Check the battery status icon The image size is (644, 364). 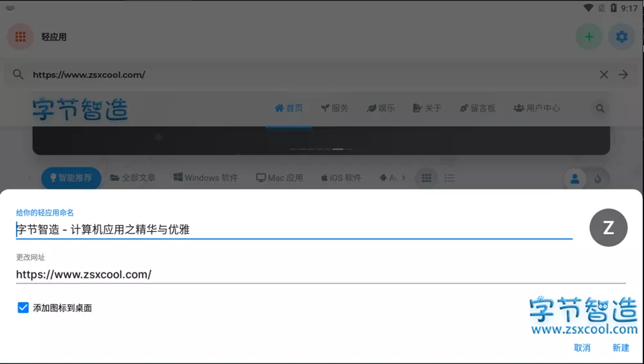coord(614,8)
